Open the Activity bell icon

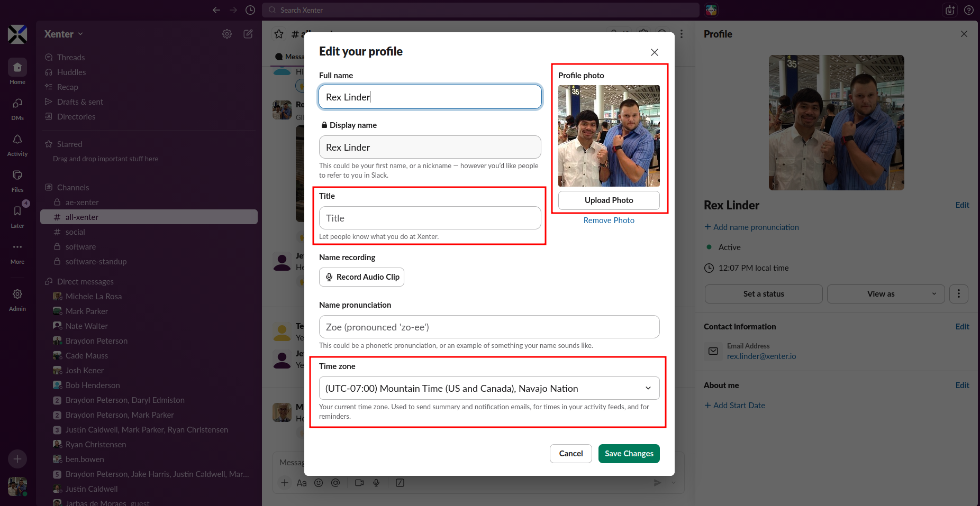(17, 140)
